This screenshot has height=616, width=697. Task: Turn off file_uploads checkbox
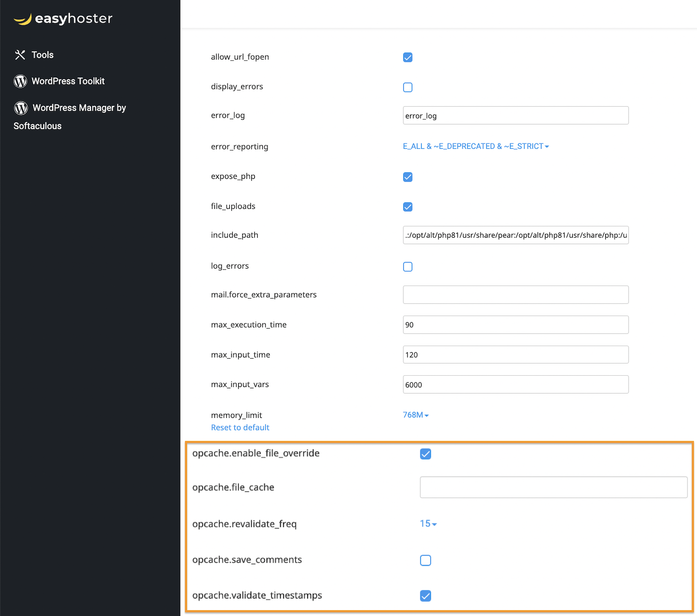pos(408,207)
